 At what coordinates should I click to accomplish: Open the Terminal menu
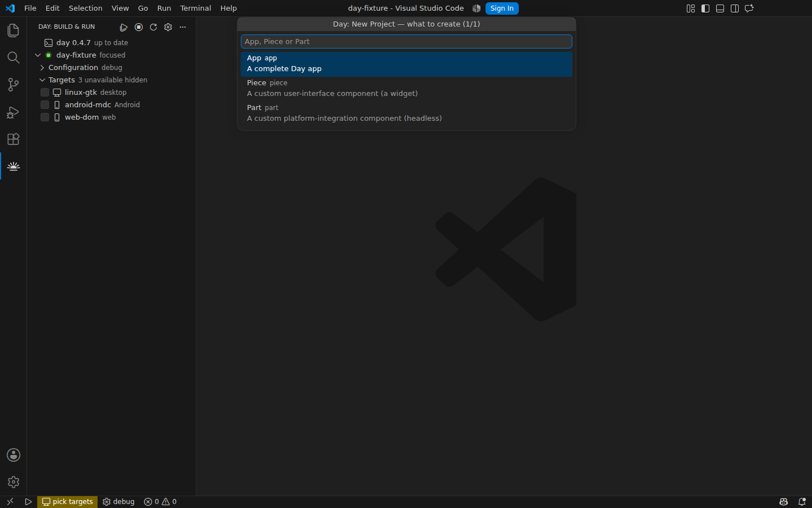click(196, 8)
